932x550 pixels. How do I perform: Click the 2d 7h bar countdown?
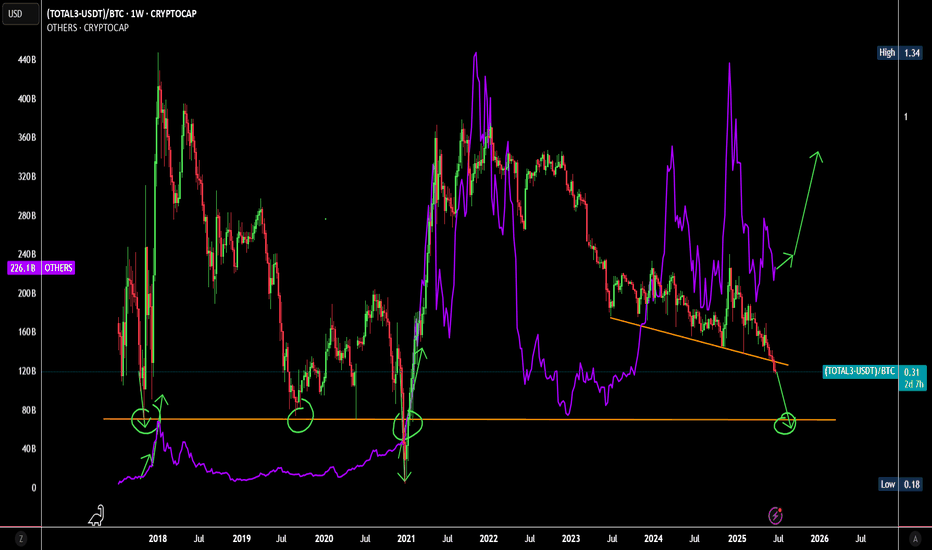click(x=913, y=384)
